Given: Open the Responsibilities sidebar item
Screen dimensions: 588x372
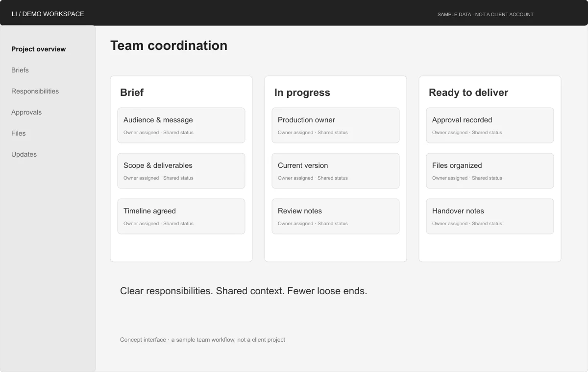Looking at the screenshot, I should pyautogui.click(x=35, y=91).
